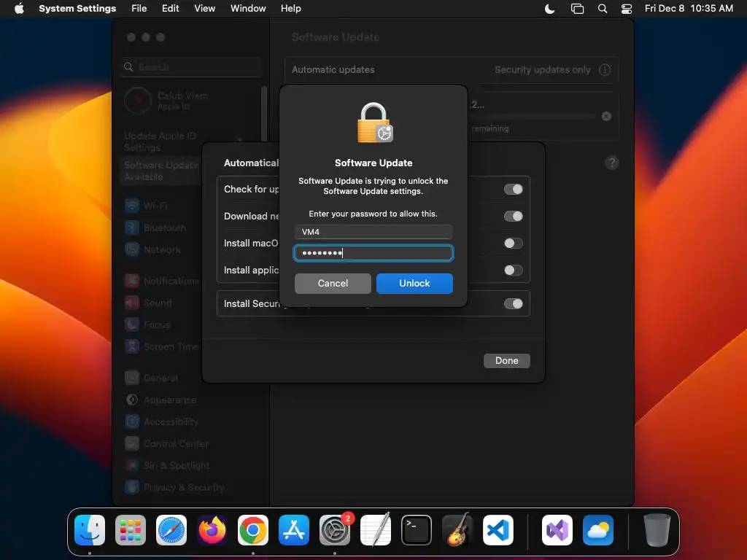Click the Search field in settings sidebar
The image size is (747, 560).
click(192, 67)
